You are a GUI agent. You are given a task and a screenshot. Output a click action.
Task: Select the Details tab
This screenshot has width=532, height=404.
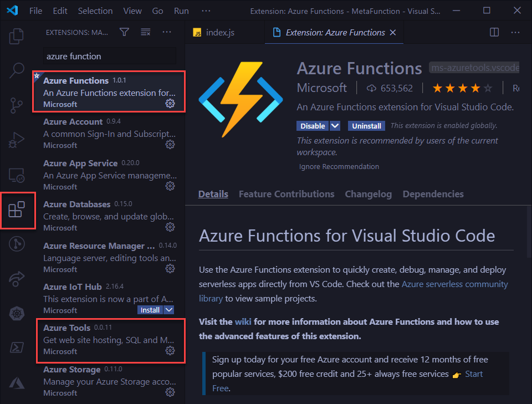click(x=213, y=194)
